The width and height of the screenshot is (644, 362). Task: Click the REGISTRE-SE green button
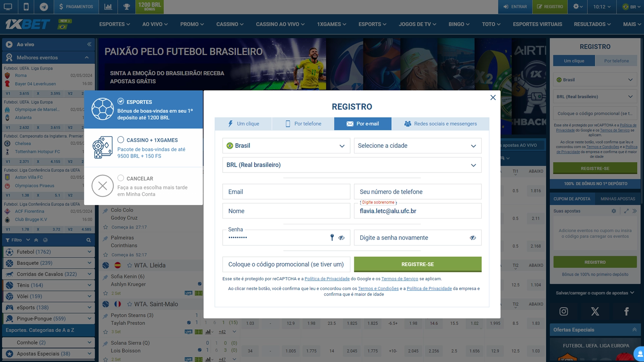[418, 264]
